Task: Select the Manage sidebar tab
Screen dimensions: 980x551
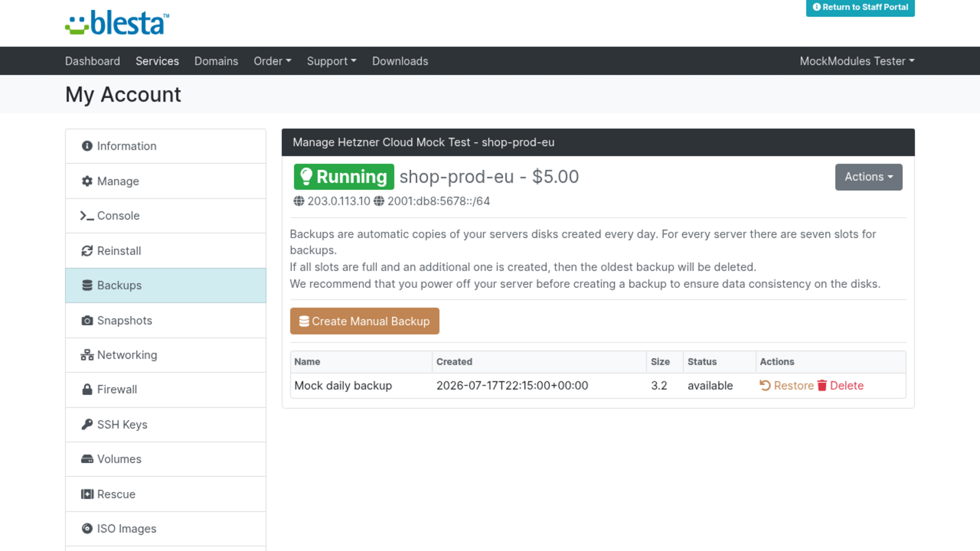Action: click(x=166, y=181)
